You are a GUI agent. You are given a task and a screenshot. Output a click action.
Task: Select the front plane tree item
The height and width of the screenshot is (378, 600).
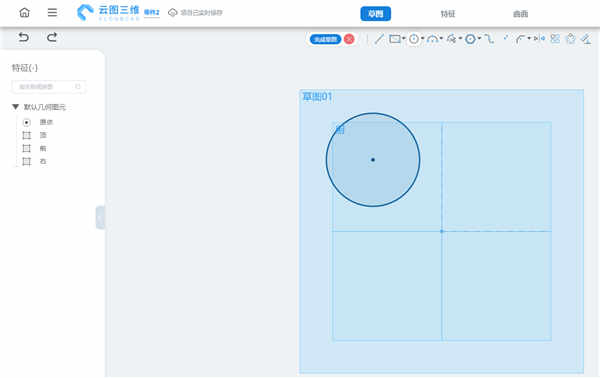point(34,148)
